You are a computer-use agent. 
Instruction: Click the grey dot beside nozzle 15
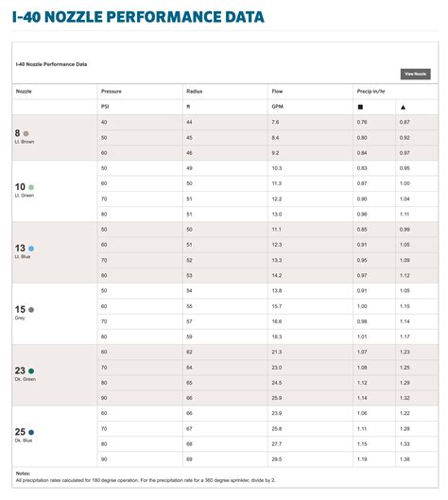(31, 310)
